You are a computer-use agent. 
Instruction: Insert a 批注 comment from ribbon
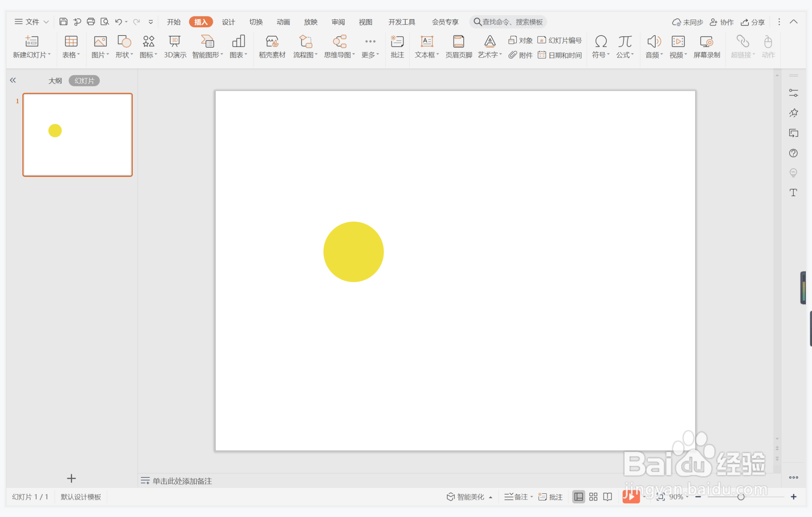coord(397,46)
